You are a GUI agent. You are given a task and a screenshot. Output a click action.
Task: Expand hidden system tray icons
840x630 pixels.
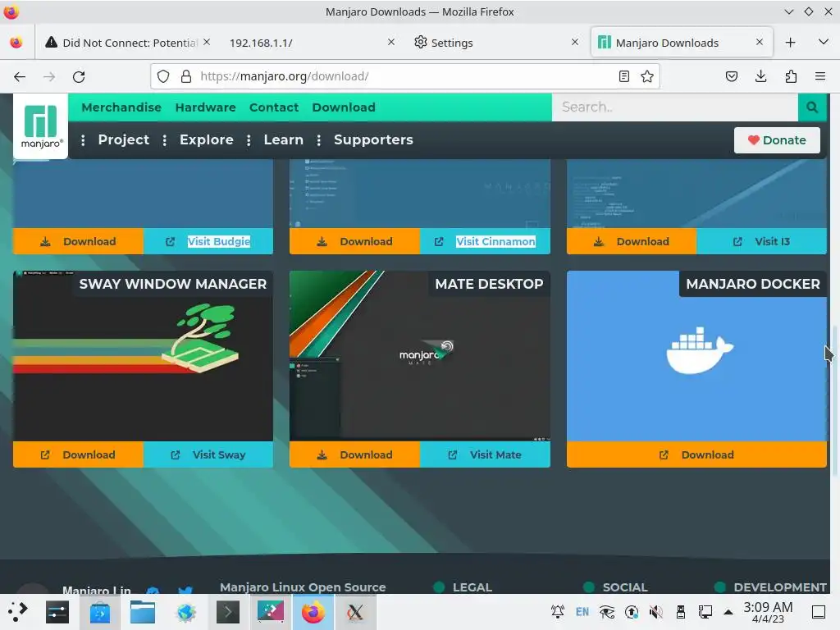pyautogui.click(x=728, y=612)
